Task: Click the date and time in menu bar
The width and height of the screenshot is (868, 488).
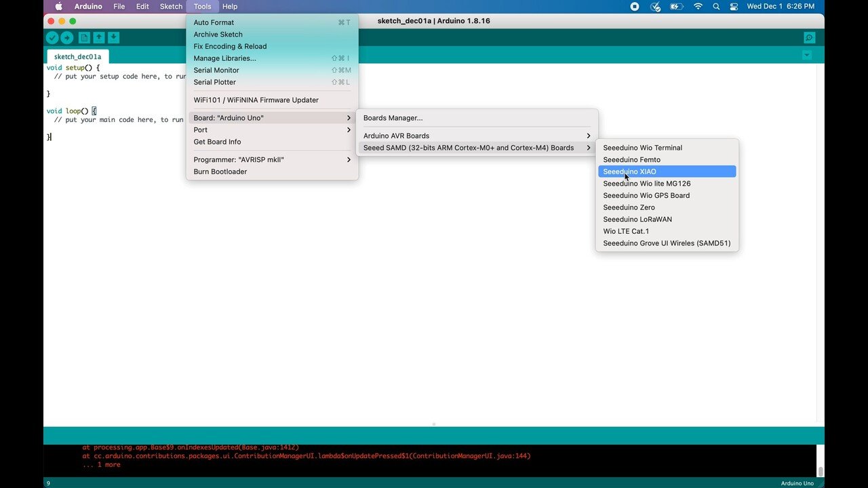Action: click(781, 6)
